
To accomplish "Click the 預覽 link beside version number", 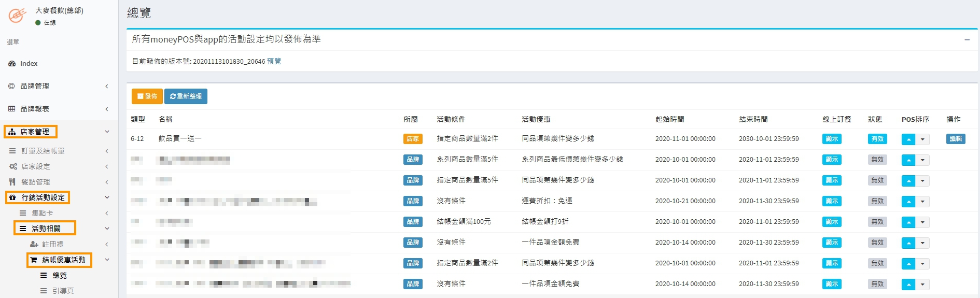I will click(x=274, y=61).
